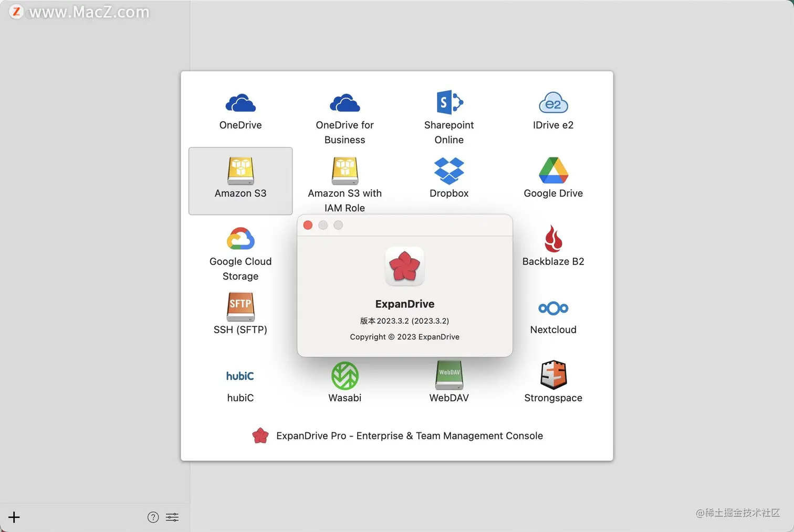Click the ExpanDrive title in About dialog

pyautogui.click(x=405, y=304)
